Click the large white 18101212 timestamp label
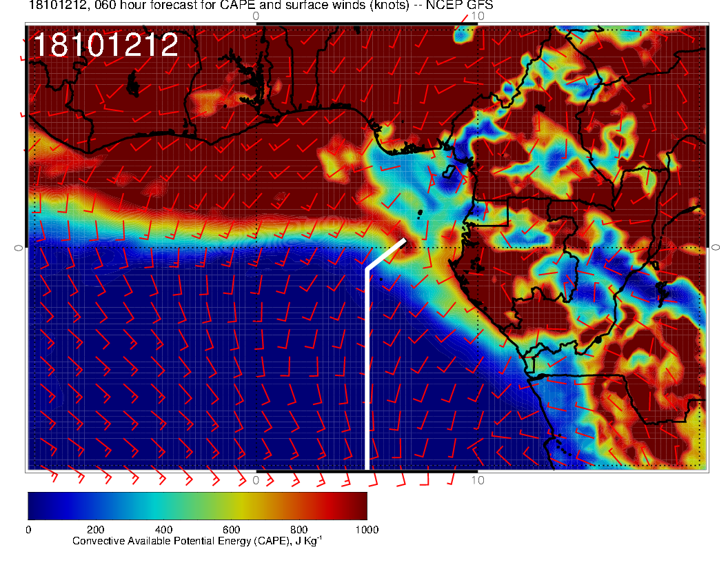Image resolution: width=728 pixels, height=563 pixels. point(106,46)
